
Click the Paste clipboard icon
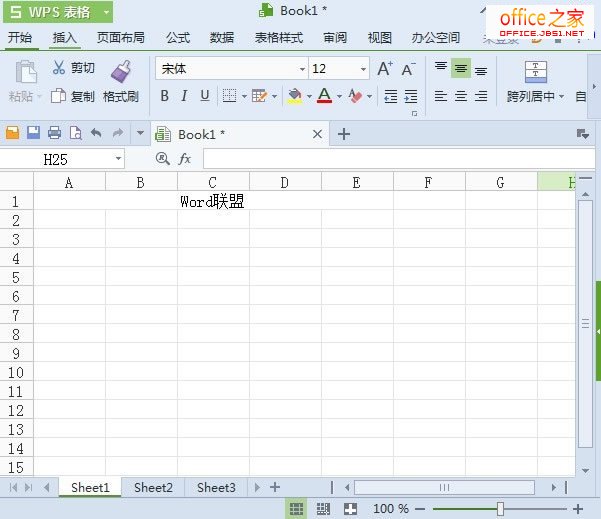click(25, 72)
